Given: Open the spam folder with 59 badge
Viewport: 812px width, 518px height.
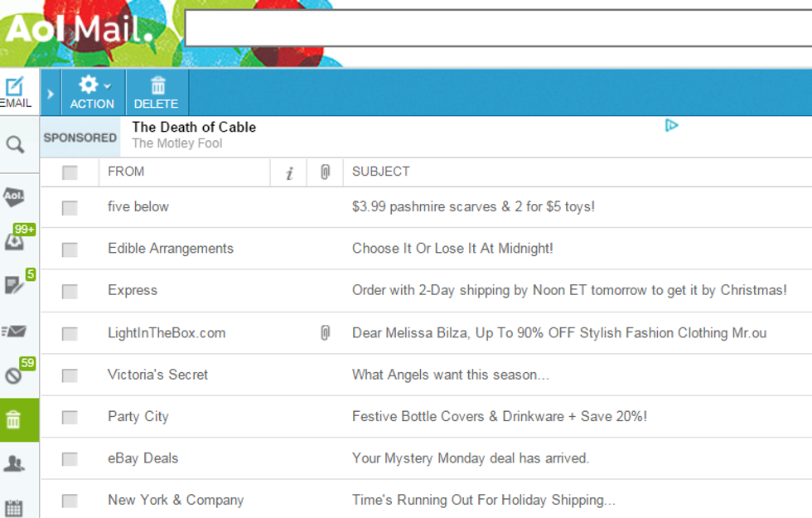Looking at the screenshot, I should click(15, 375).
